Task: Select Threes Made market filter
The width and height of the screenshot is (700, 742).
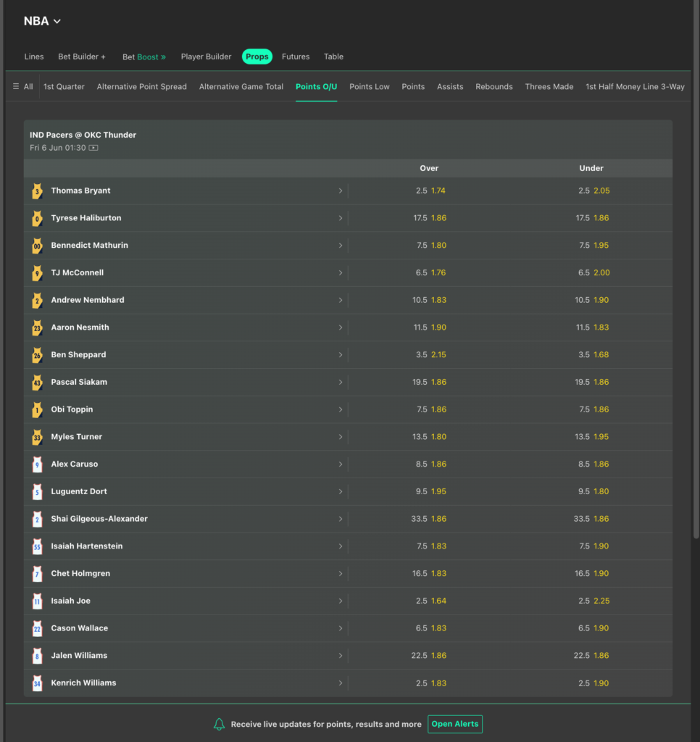Action: [549, 87]
